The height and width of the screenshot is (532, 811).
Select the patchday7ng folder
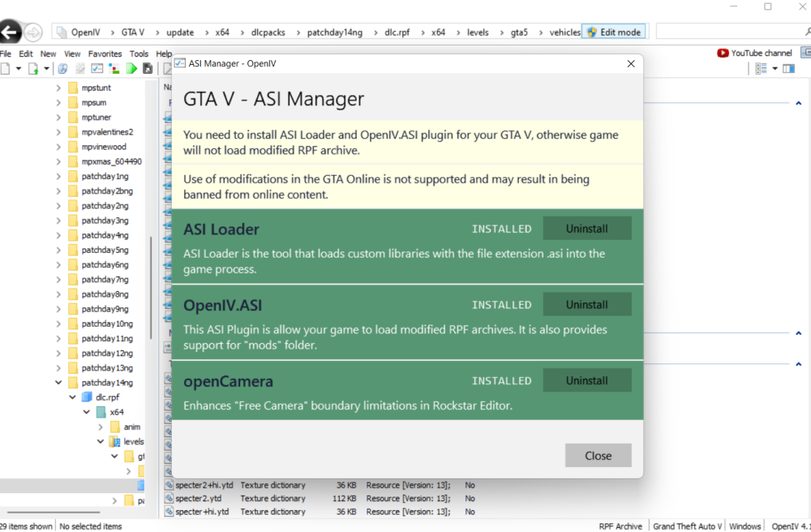(x=105, y=279)
